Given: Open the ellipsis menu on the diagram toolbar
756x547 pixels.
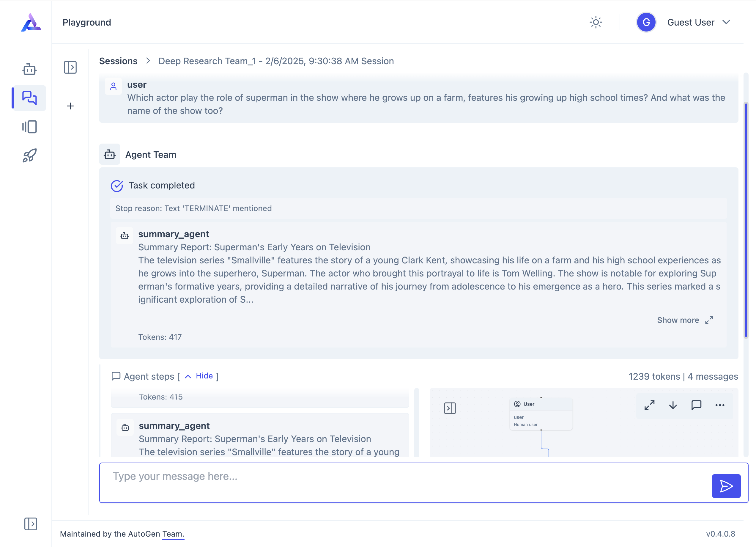Looking at the screenshot, I should click(x=720, y=405).
